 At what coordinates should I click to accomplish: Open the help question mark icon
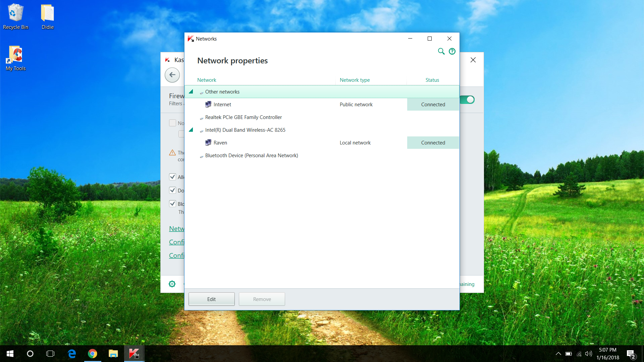[x=452, y=51]
